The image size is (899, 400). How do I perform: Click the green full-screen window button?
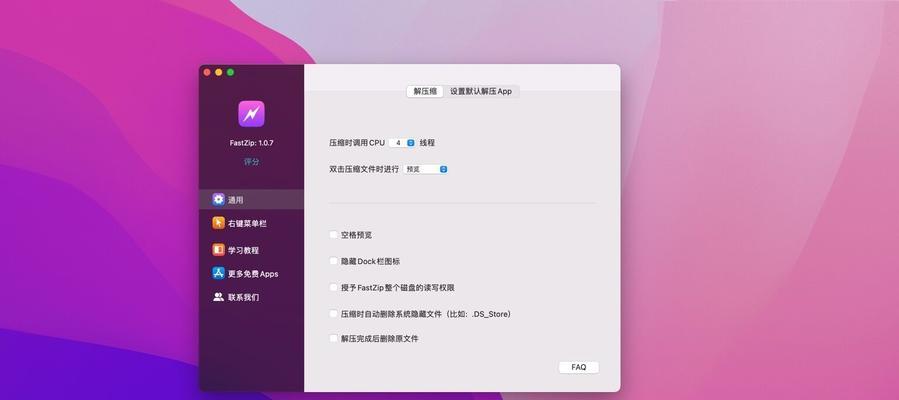click(230, 72)
